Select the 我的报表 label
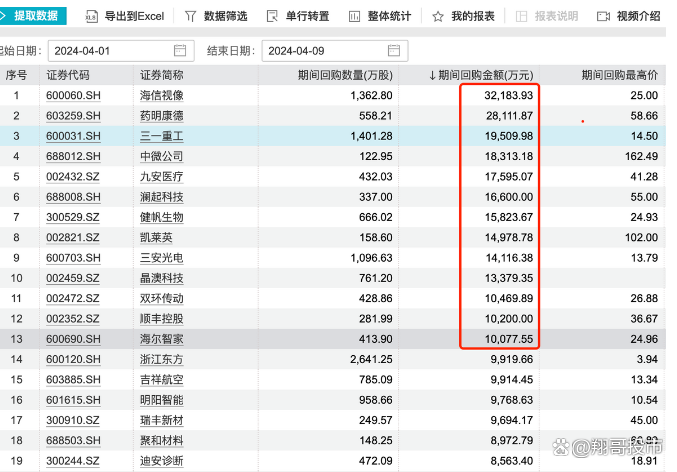 (473, 16)
